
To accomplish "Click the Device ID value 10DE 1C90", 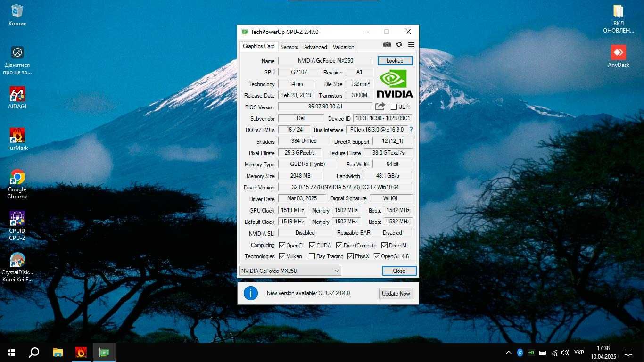I will click(383, 118).
